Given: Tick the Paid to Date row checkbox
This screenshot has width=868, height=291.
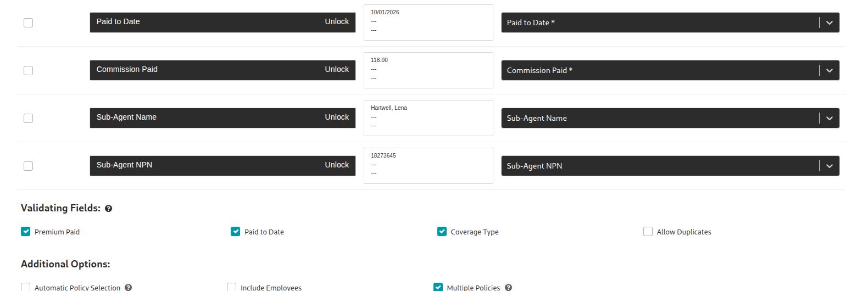Looking at the screenshot, I should click(29, 23).
